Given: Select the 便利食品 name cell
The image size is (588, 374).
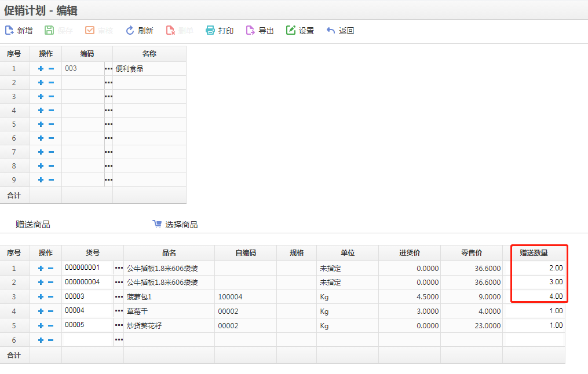Looking at the screenshot, I should [x=149, y=68].
